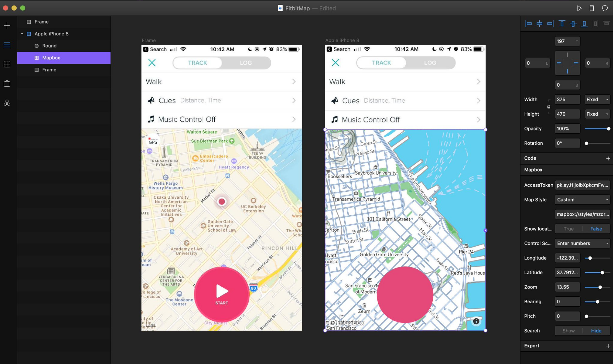Open the Map Style dropdown

click(x=582, y=199)
